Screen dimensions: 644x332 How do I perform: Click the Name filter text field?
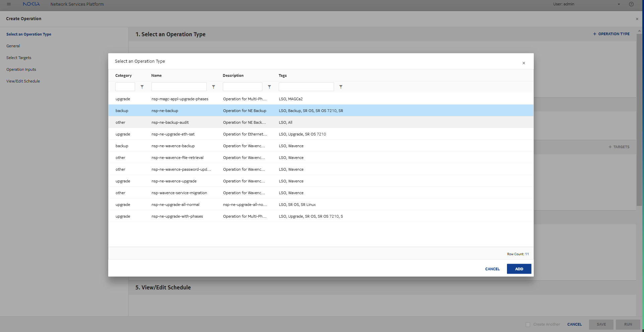179,87
